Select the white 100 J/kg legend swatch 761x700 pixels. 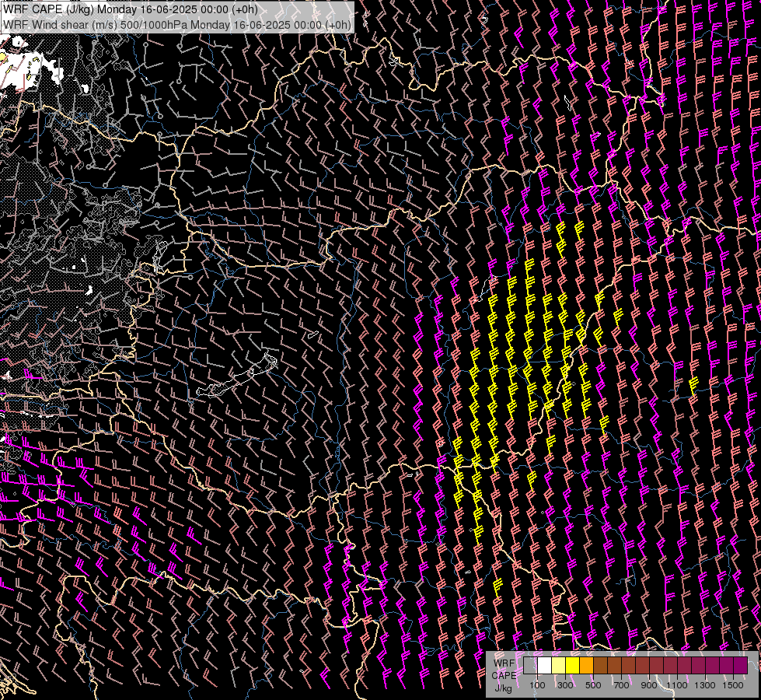pyautogui.click(x=545, y=666)
